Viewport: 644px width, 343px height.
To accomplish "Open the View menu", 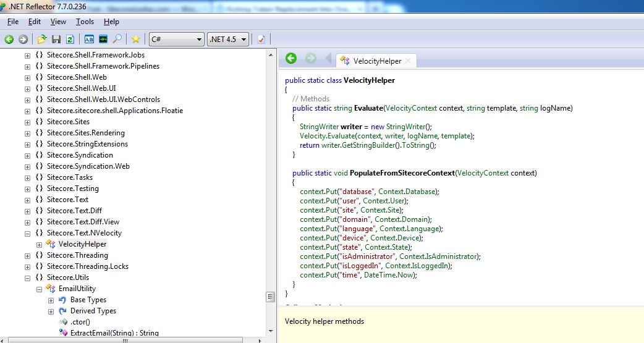I will [x=58, y=22].
